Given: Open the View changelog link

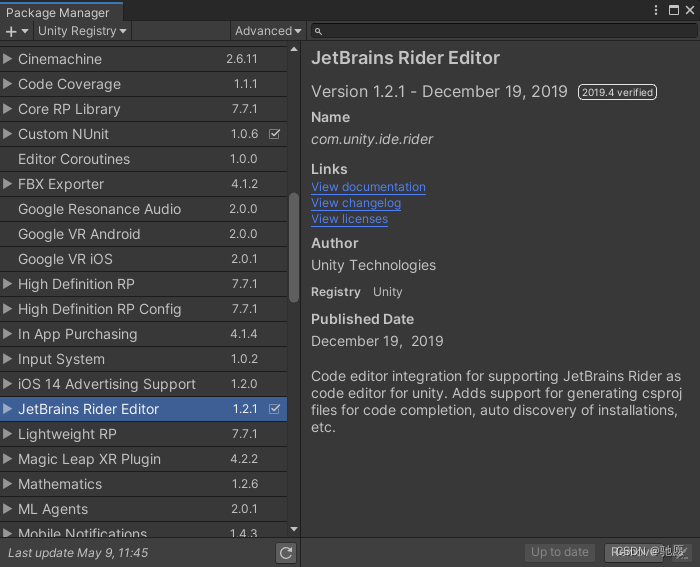Looking at the screenshot, I should pyautogui.click(x=356, y=203).
